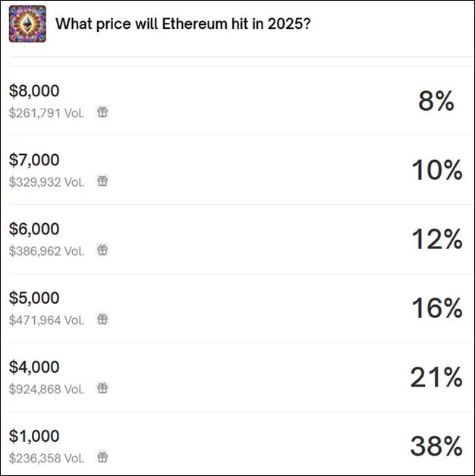Click the gift icon next to $471,964 Vol.
Image resolution: width=475 pixels, height=476 pixels.
pos(102,319)
